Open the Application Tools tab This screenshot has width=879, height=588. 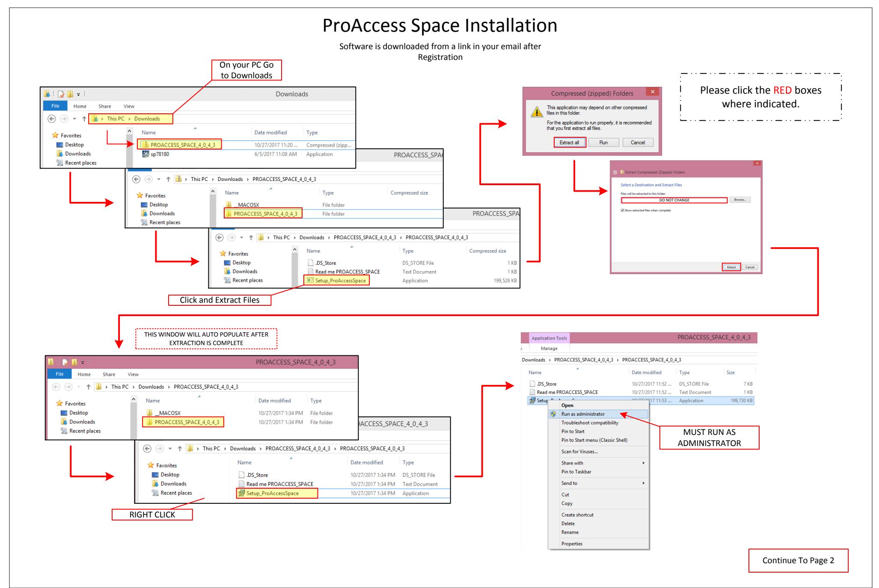pyautogui.click(x=549, y=338)
